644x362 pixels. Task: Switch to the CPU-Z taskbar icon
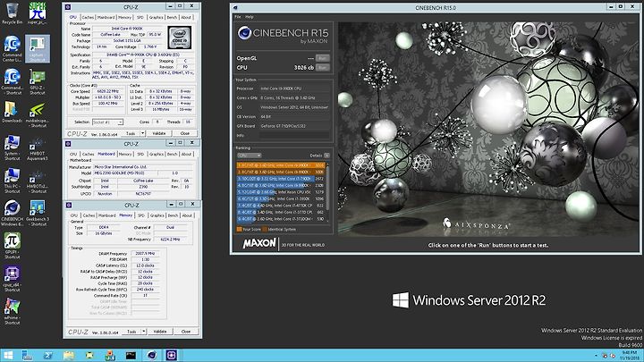pos(171,356)
